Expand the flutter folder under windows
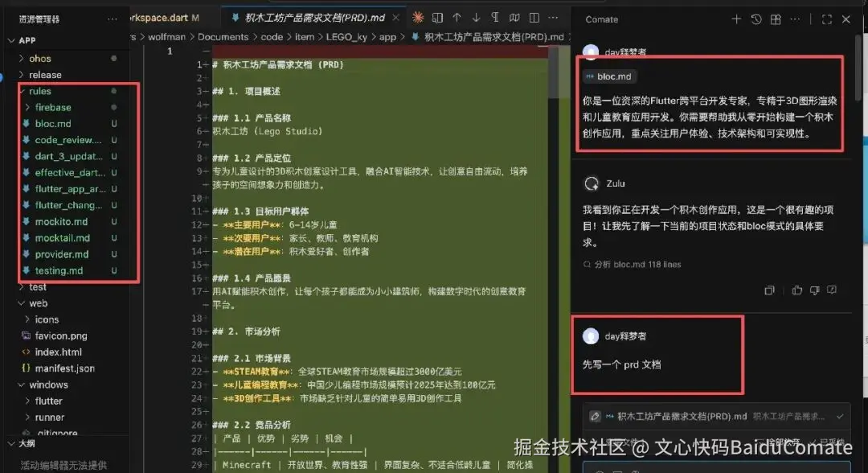The width and height of the screenshot is (868, 473). [27, 401]
